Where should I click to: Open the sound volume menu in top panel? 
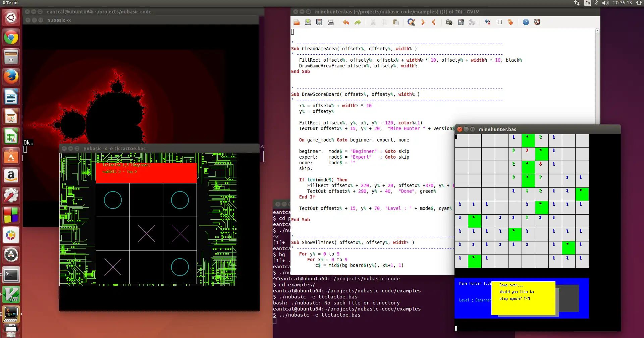[x=605, y=3]
